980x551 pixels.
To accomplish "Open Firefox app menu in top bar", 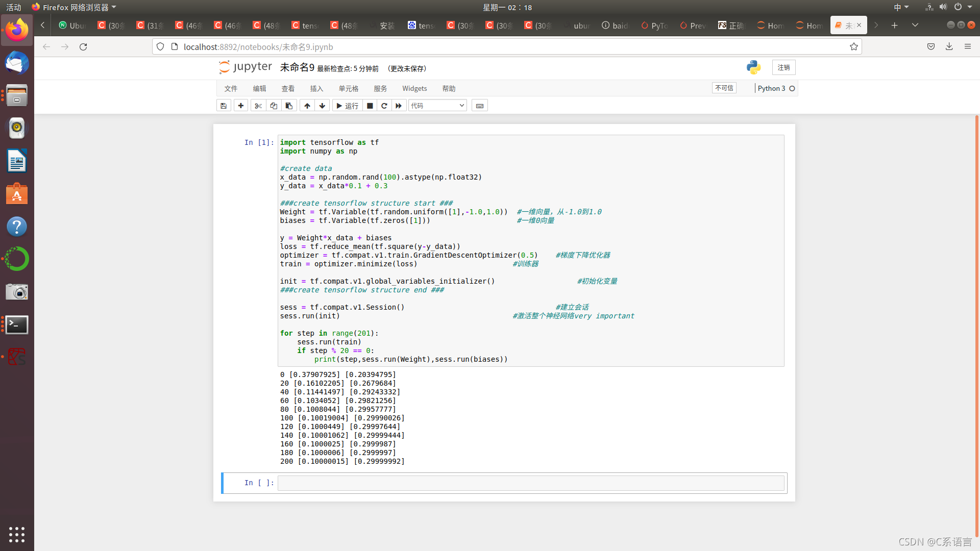I will coord(74,7).
